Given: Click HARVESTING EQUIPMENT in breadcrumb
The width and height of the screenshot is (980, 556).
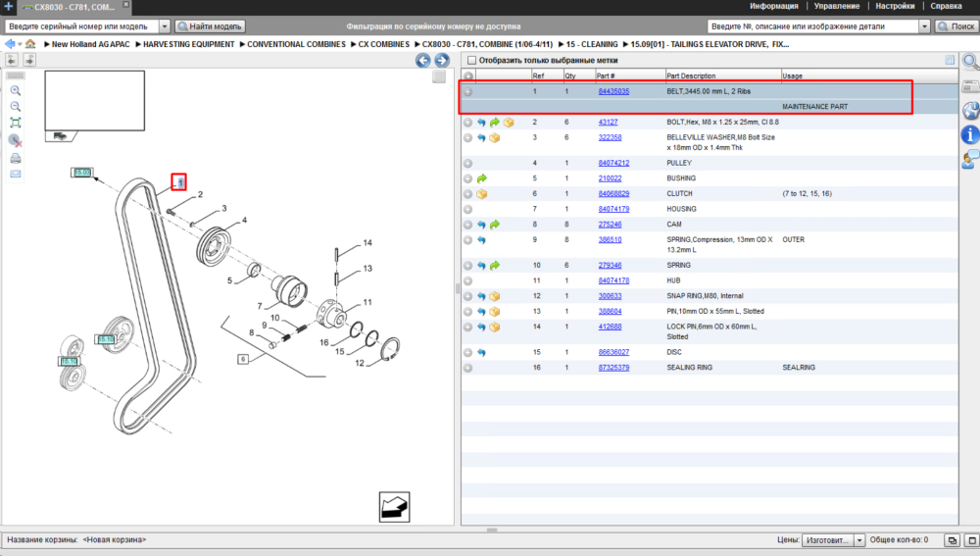Looking at the screenshot, I should pyautogui.click(x=188, y=44).
